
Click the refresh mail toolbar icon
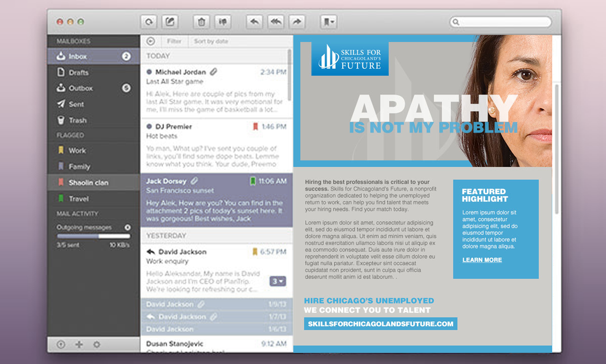(x=149, y=22)
